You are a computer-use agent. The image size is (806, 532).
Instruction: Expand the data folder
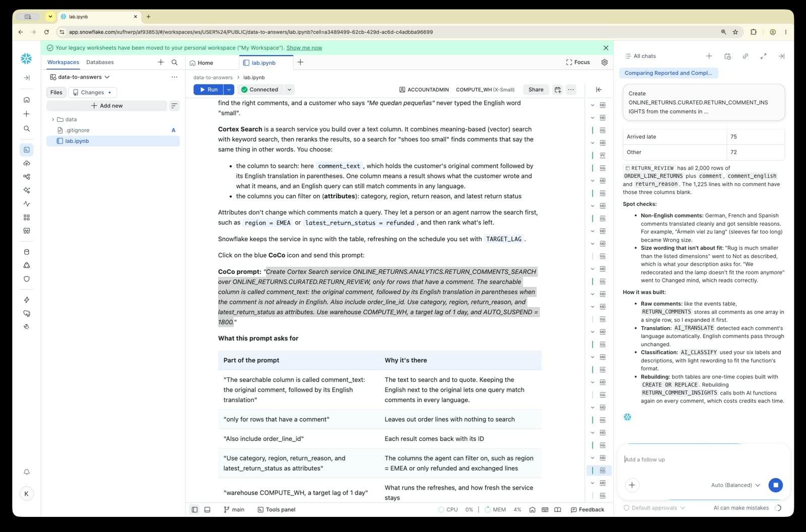[x=53, y=119]
